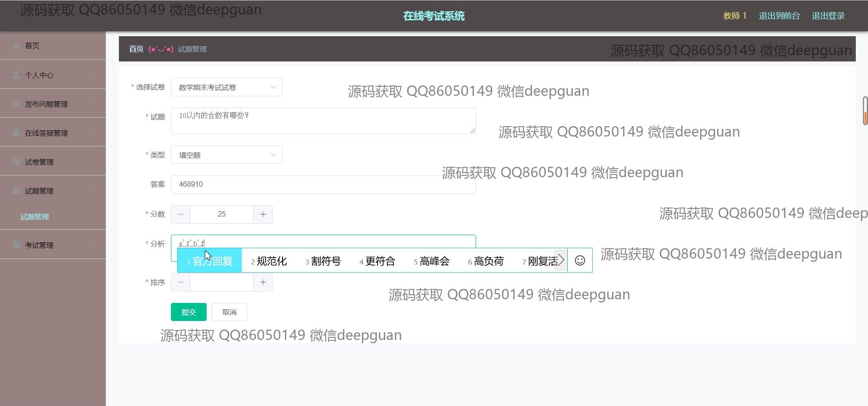Open the 考试管理 sidebar item
868x406 pixels.
tap(53, 245)
